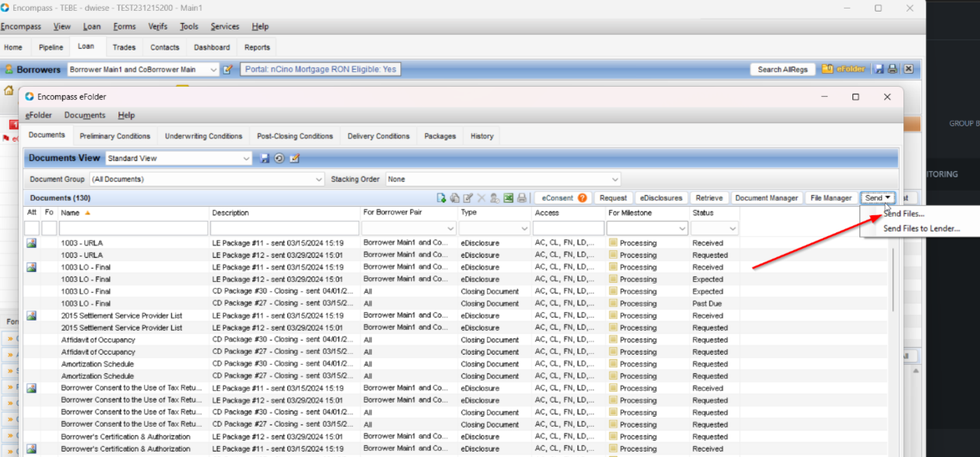Click the new document icon in Documents toolbar
Image resolution: width=980 pixels, height=457 pixels.
pos(441,198)
